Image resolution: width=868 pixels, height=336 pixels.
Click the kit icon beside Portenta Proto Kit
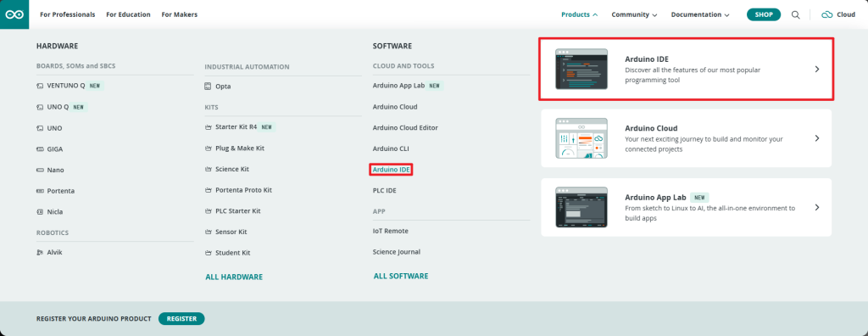tap(209, 190)
